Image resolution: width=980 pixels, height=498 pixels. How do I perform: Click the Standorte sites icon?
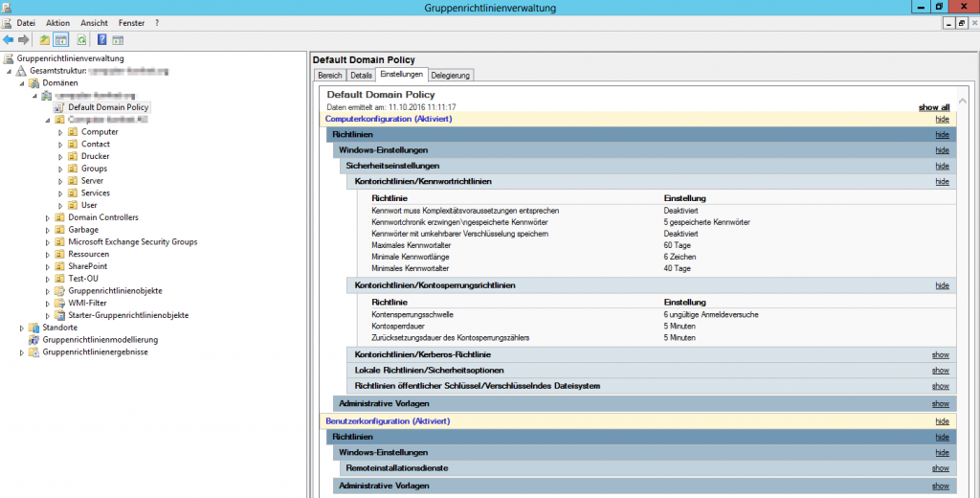point(34,328)
